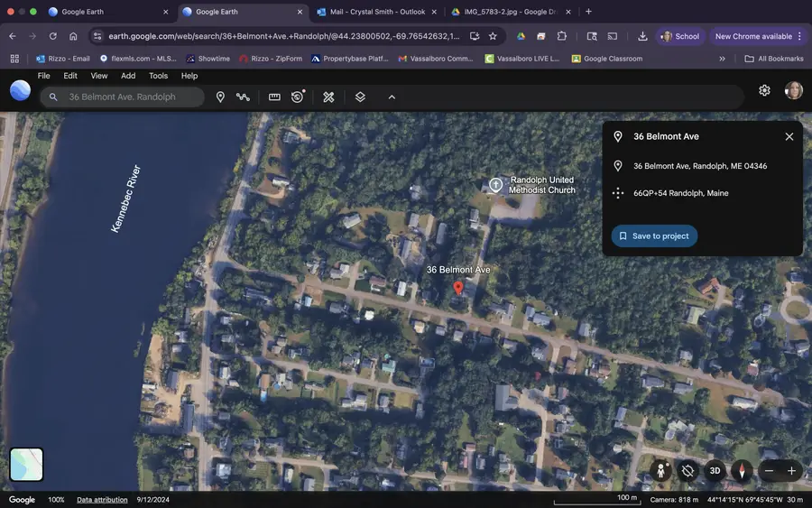The image size is (812, 508).
Task: Switch to the first Google Earth tab
Action: [107, 12]
